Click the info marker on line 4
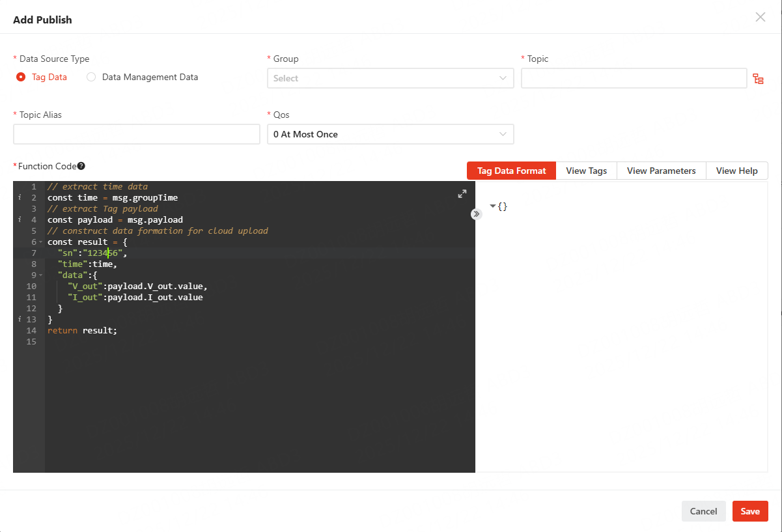 coord(20,220)
